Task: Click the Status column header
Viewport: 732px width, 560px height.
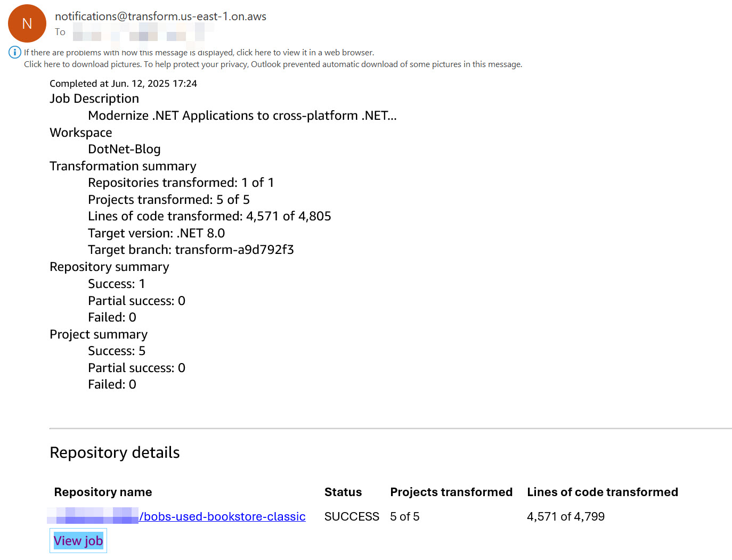Action: point(343,492)
